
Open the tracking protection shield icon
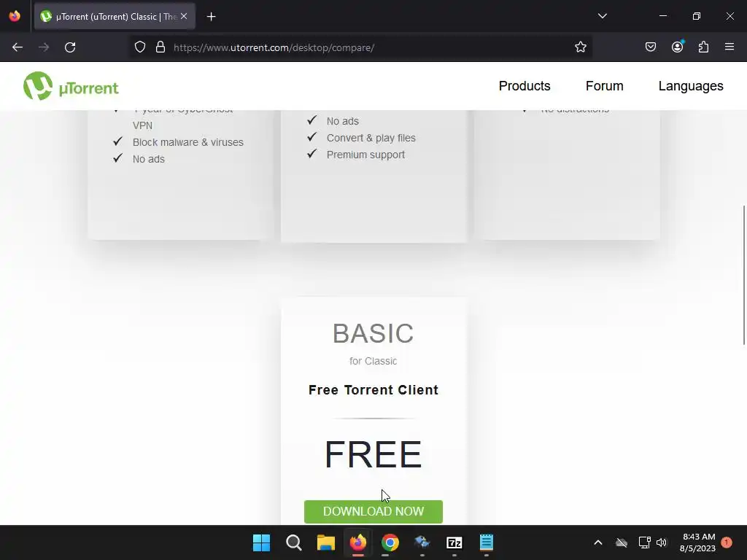[139, 47]
